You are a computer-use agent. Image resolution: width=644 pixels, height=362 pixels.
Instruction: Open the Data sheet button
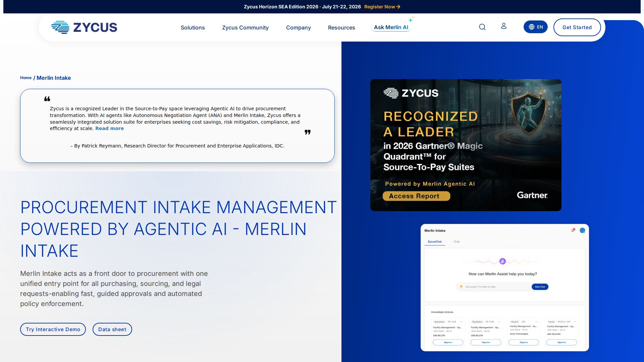pyautogui.click(x=112, y=329)
